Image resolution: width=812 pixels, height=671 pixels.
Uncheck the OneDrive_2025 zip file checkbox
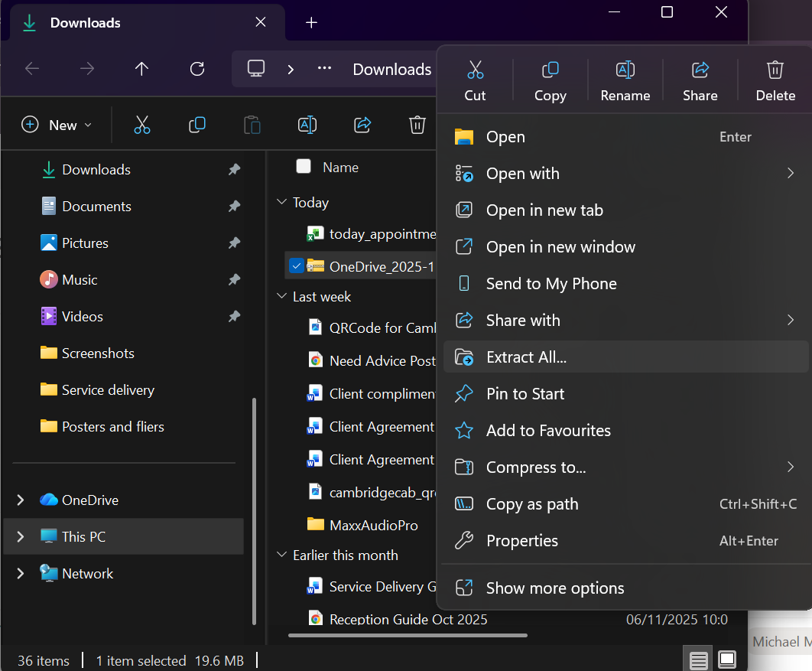[297, 266]
